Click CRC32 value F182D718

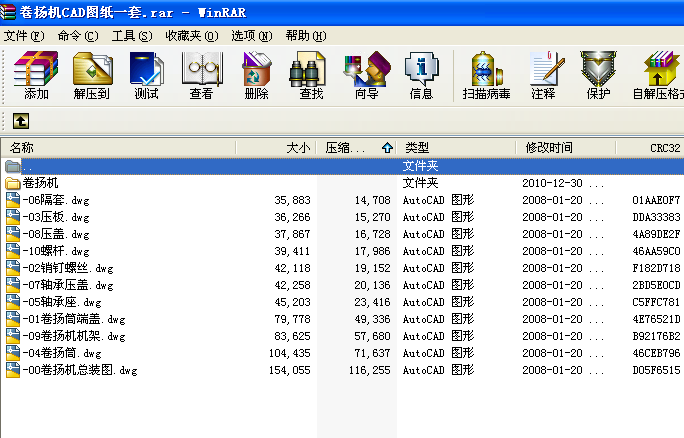[x=656, y=268]
